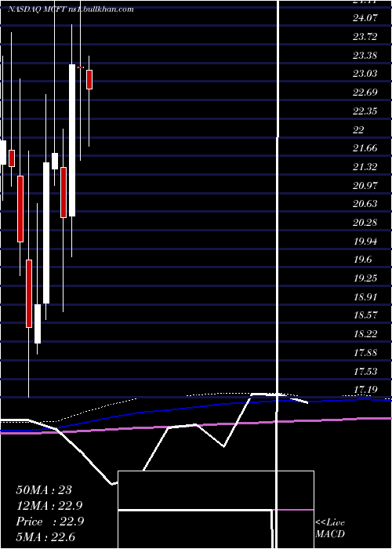Click the 23.72 price axis label
The height and width of the screenshot is (549, 392).
[365, 36]
